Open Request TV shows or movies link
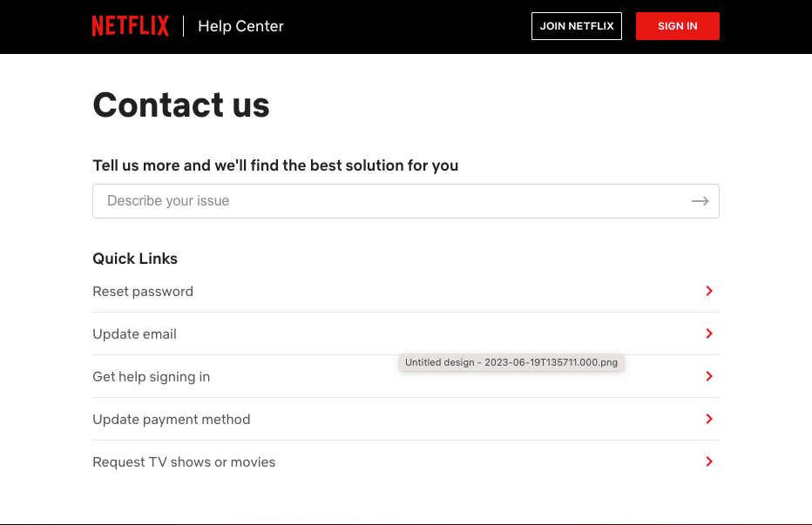 (184, 461)
